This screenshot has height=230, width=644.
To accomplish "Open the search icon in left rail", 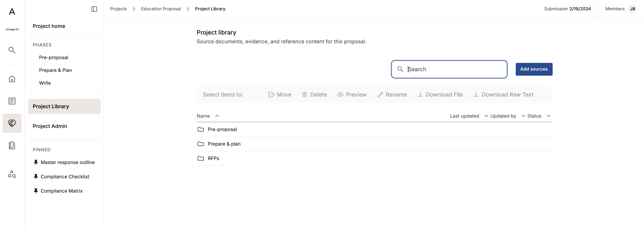I will click(12, 50).
